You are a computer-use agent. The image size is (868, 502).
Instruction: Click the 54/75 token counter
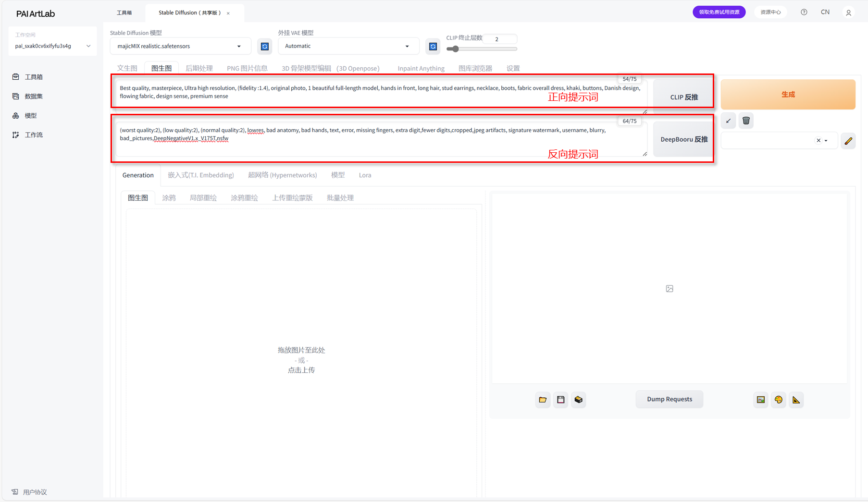629,79
